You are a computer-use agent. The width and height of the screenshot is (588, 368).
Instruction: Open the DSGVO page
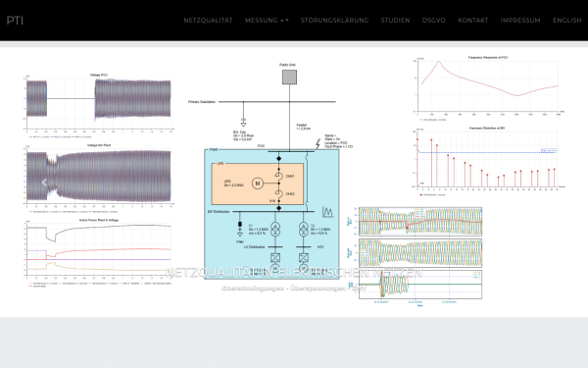[434, 21]
